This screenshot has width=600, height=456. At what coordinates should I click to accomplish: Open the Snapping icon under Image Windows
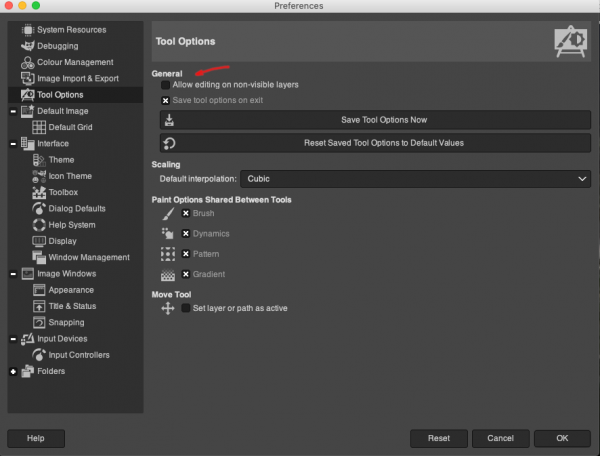39,322
